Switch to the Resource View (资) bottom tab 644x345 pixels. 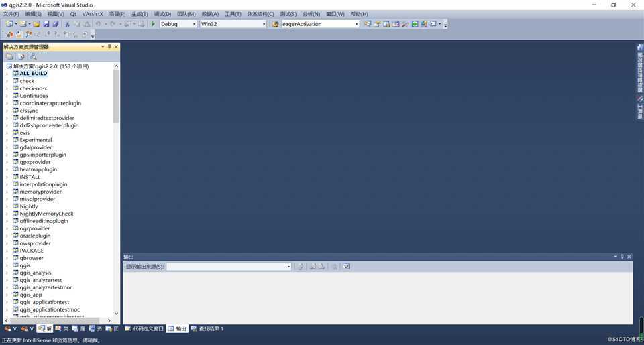95,329
